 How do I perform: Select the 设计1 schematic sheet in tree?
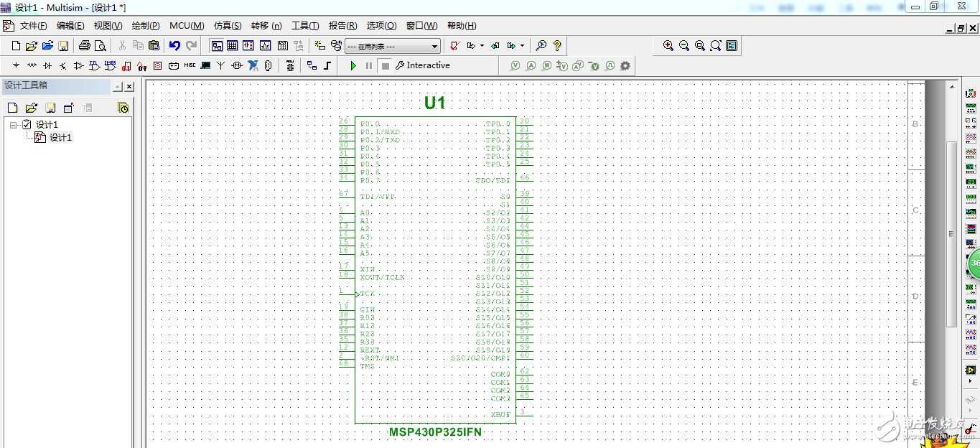pyautogui.click(x=60, y=137)
